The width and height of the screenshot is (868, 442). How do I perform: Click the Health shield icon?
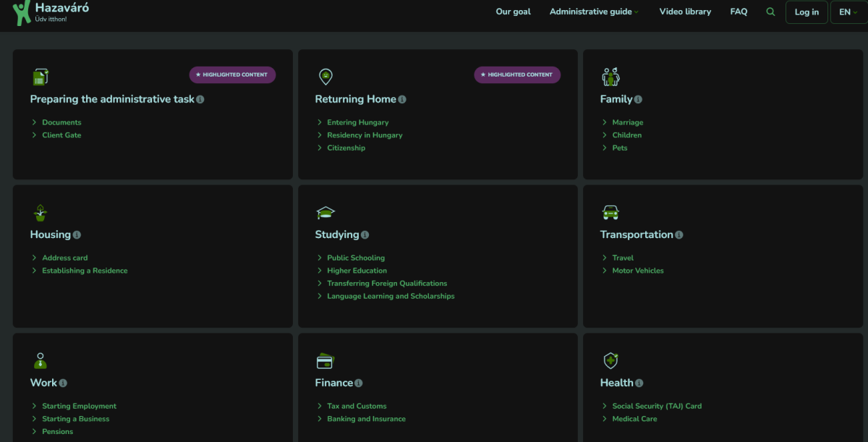pyautogui.click(x=610, y=361)
